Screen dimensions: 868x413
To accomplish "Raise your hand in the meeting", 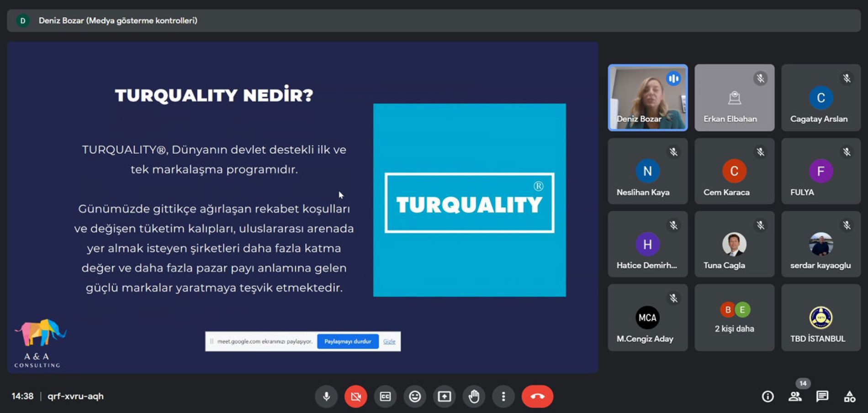I will (x=474, y=397).
